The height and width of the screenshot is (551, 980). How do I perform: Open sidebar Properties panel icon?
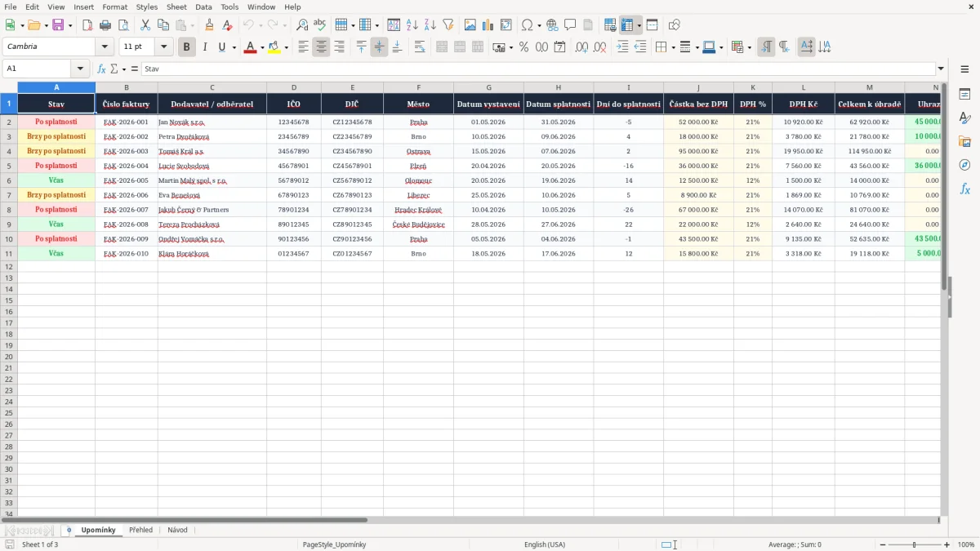coord(964,95)
